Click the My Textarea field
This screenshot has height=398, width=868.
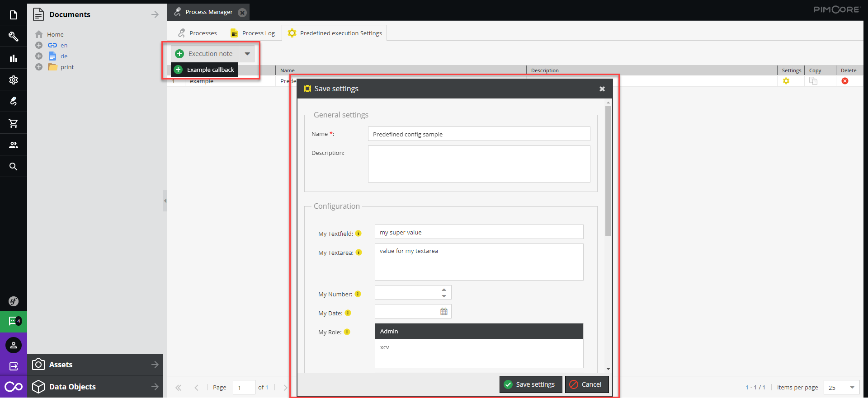coord(479,262)
